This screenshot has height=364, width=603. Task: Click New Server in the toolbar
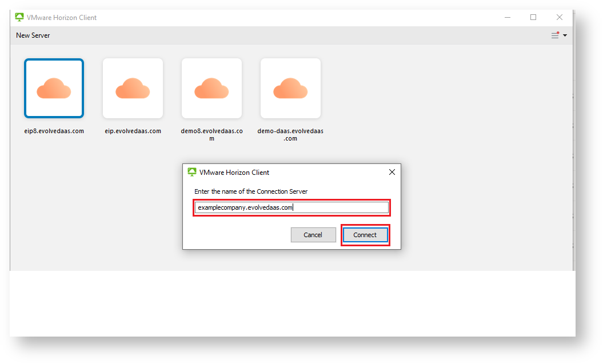coord(33,35)
